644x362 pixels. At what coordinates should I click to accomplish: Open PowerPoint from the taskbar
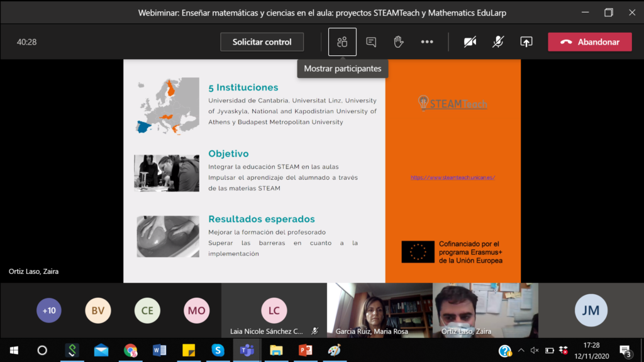[305, 350]
